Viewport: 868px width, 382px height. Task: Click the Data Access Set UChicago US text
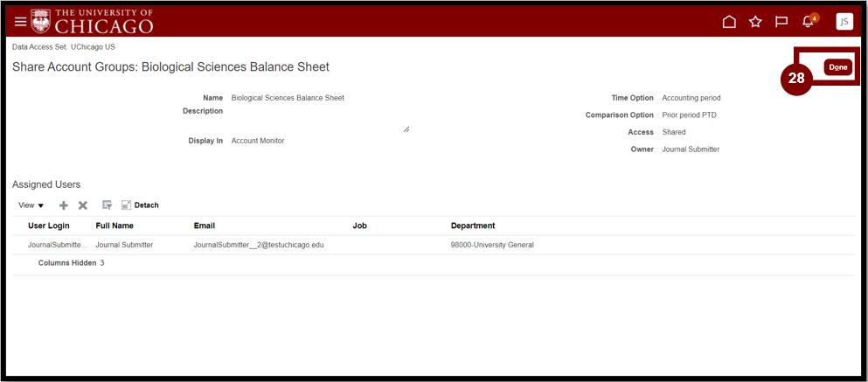point(64,47)
